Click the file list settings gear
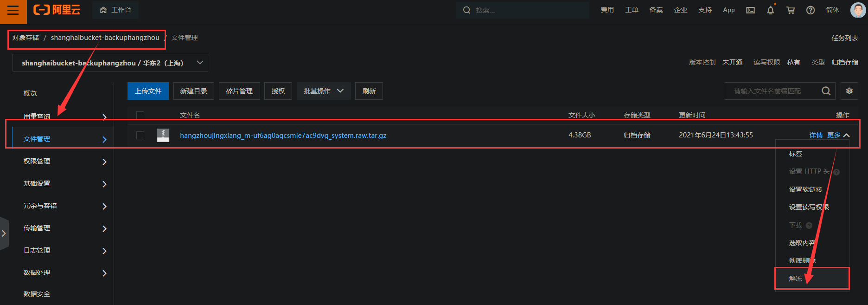 (x=849, y=91)
